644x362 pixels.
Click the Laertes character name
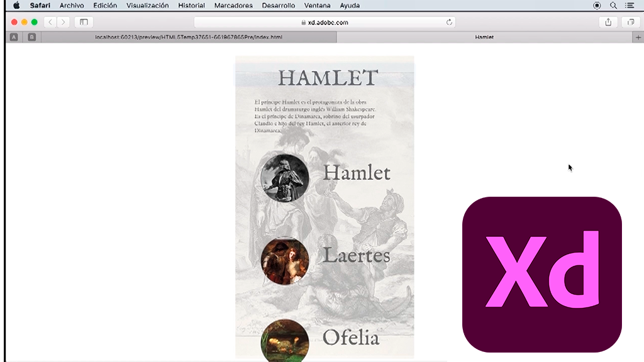tap(356, 255)
